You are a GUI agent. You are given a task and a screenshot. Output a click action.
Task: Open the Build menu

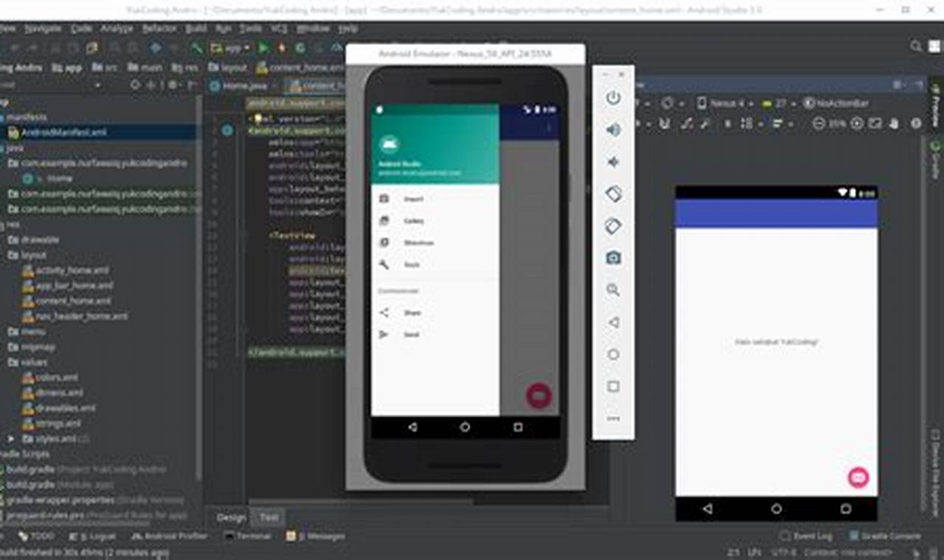pyautogui.click(x=196, y=28)
